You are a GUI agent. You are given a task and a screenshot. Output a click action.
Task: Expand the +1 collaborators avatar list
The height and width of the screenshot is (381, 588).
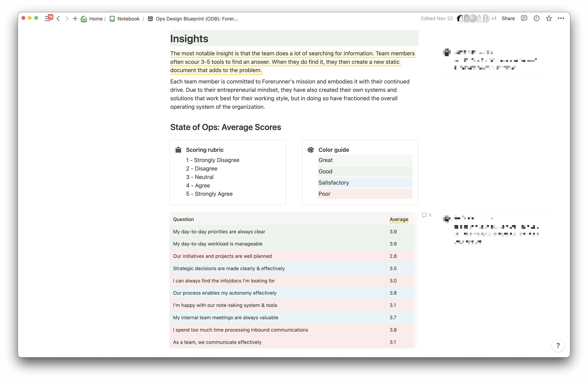pyautogui.click(x=494, y=19)
